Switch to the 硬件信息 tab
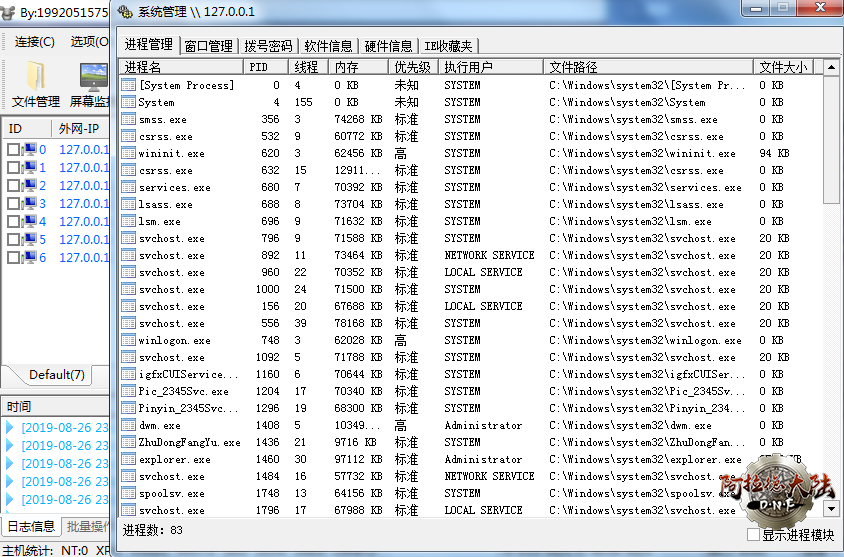This screenshot has height=557, width=844. pyautogui.click(x=388, y=46)
